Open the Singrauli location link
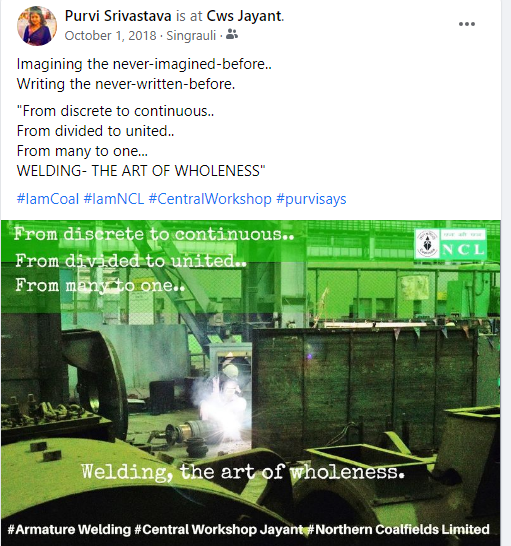This screenshot has height=546, width=511. click(x=191, y=36)
